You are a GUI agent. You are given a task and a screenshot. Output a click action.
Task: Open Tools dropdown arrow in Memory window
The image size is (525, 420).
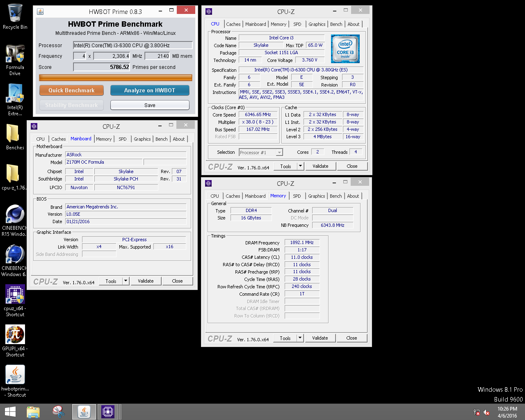coord(300,338)
